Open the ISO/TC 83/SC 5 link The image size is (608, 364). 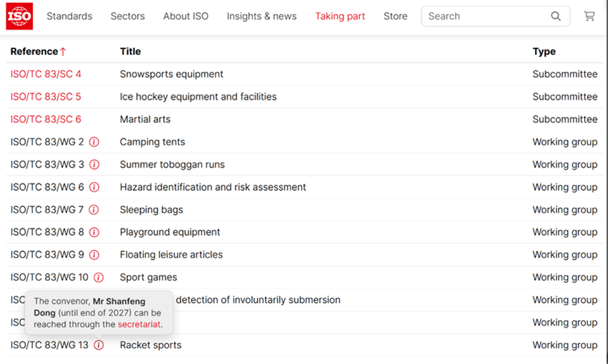tap(46, 96)
